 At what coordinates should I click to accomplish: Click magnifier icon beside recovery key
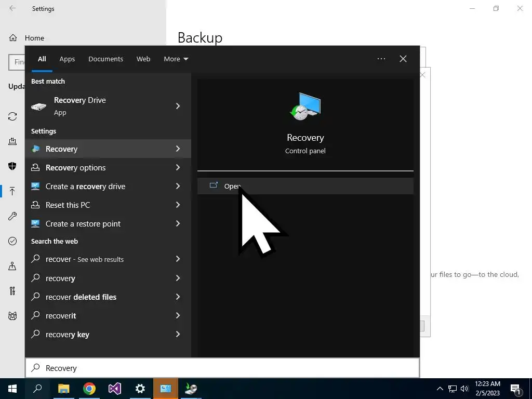pyautogui.click(x=35, y=334)
